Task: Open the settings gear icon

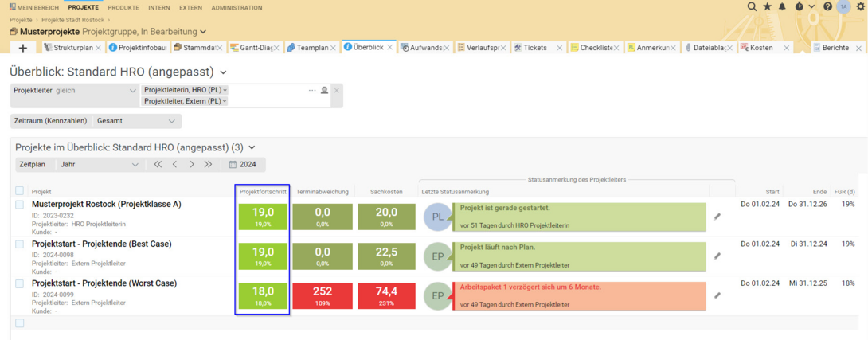Action: [860, 6]
